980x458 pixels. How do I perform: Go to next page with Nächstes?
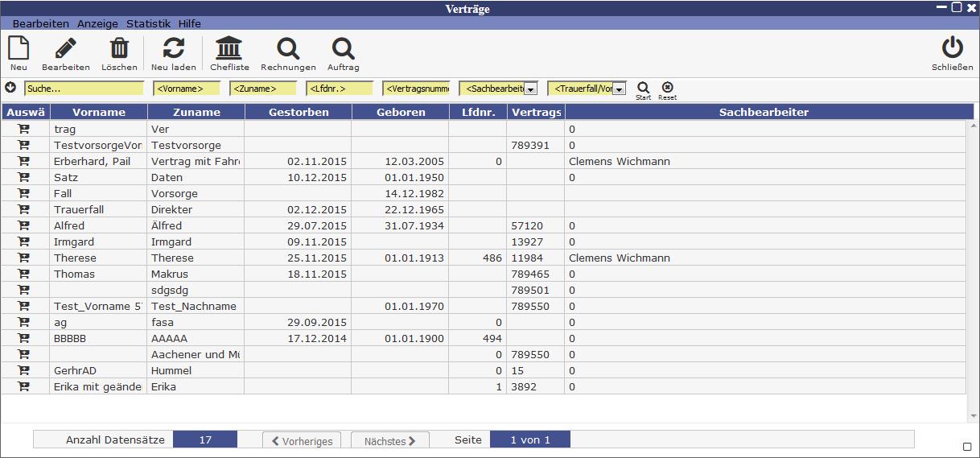tap(389, 440)
